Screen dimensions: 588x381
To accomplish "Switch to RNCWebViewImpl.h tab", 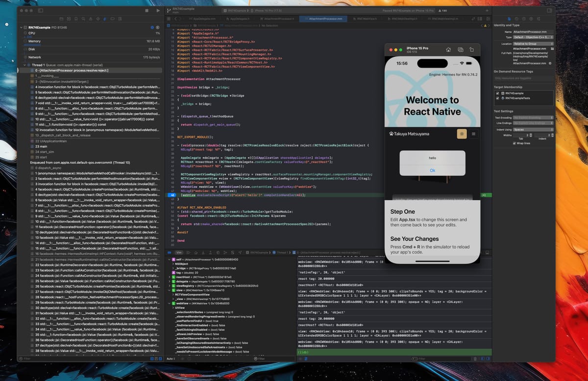I will coord(402,19).
